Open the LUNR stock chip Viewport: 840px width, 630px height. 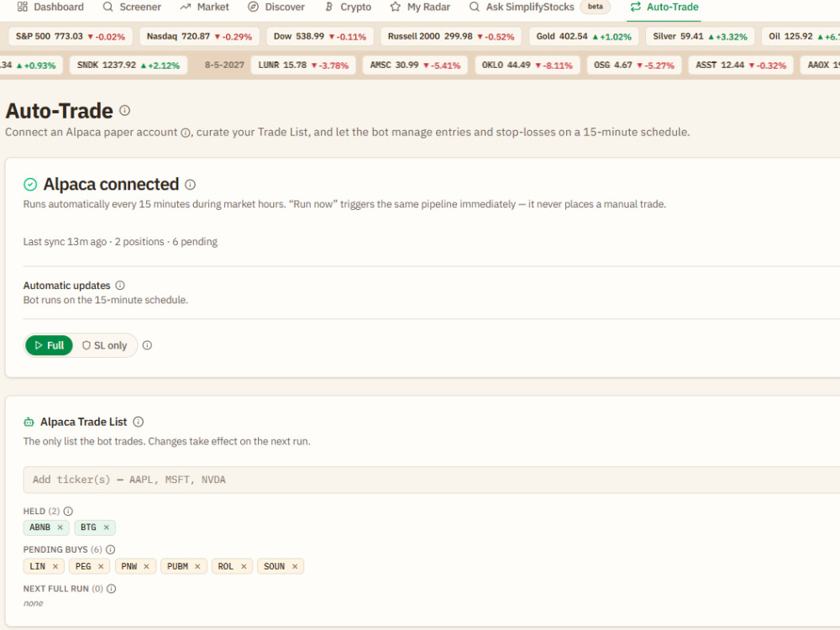coord(303,66)
